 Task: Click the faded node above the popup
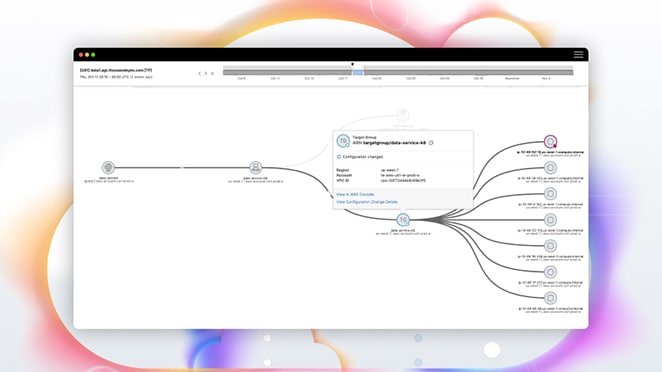[403, 115]
